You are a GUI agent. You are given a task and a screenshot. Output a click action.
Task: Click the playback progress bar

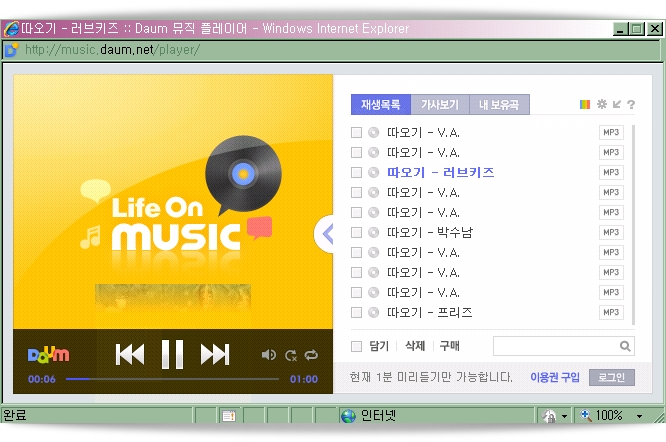(x=172, y=379)
